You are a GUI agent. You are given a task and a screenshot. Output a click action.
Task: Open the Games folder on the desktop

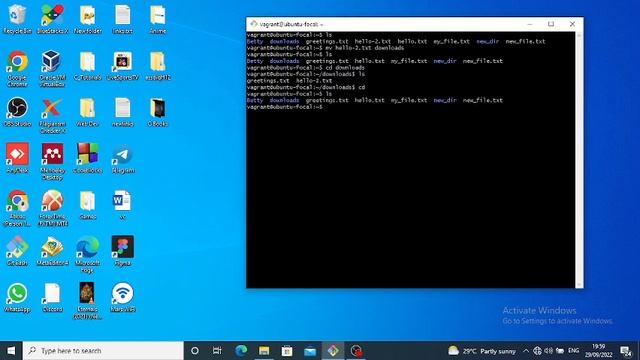pyautogui.click(x=88, y=204)
